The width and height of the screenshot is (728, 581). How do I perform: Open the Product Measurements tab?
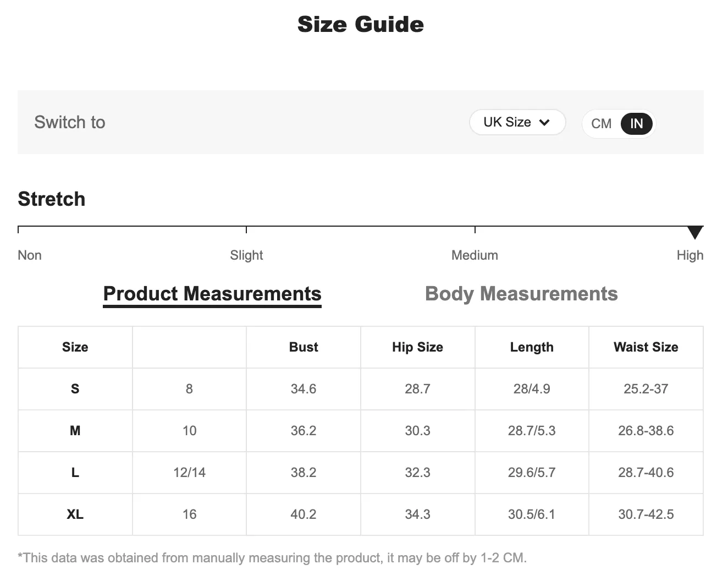[212, 294]
